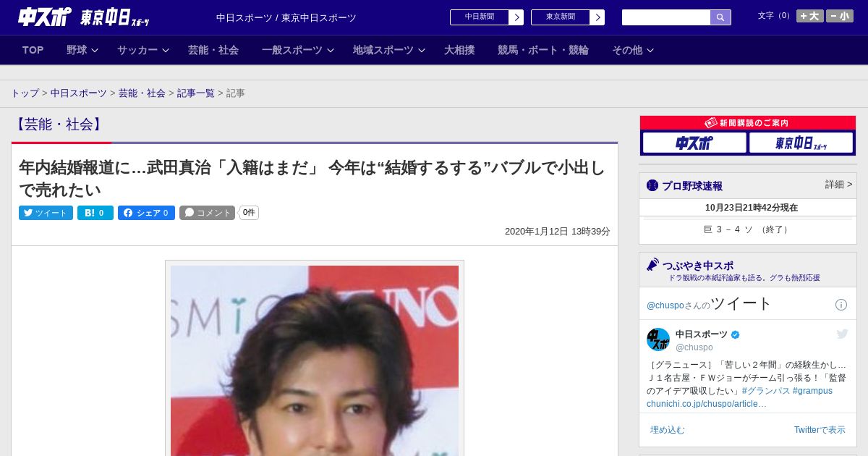The height and width of the screenshot is (456, 868).
Task: Click the Twitter info circle icon
Action: pyautogui.click(x=841, y=305)
